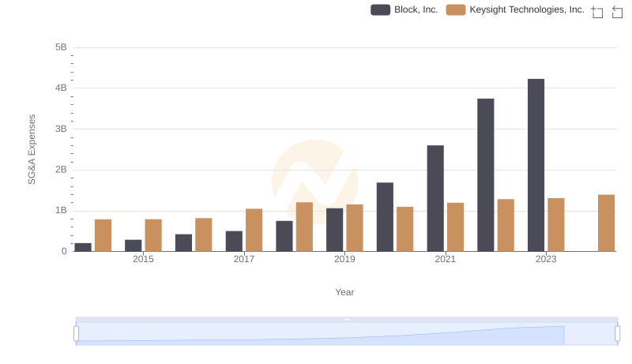This screenshot has width=632, height=364.
Task: Click the '2017' x-axis label
Action: tap(244, 259)
